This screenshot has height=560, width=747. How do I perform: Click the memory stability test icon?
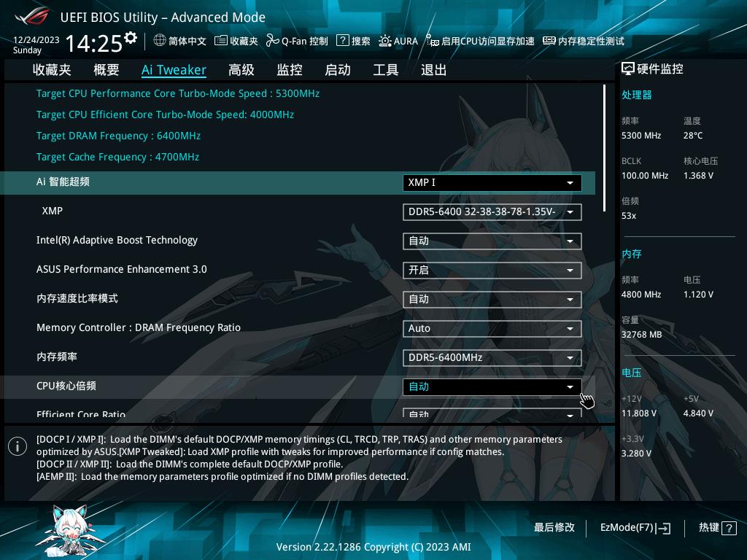point(549,41)
